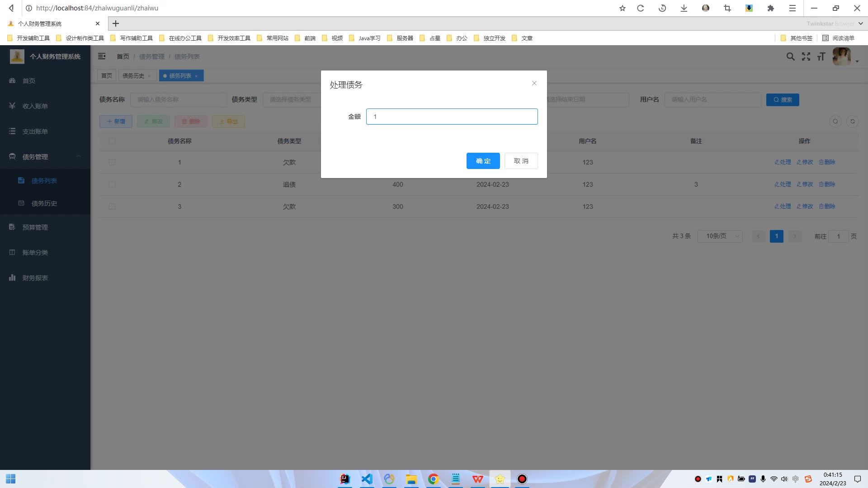The width and height of the screenshot is (868, 488).
Task: Click the circular refresh icon above table
Action: click(852, 121)
